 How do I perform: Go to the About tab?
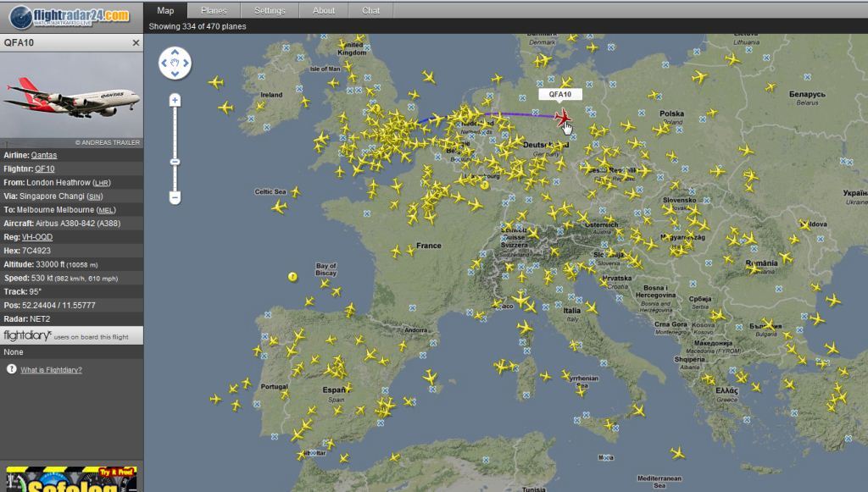[324, 10]
